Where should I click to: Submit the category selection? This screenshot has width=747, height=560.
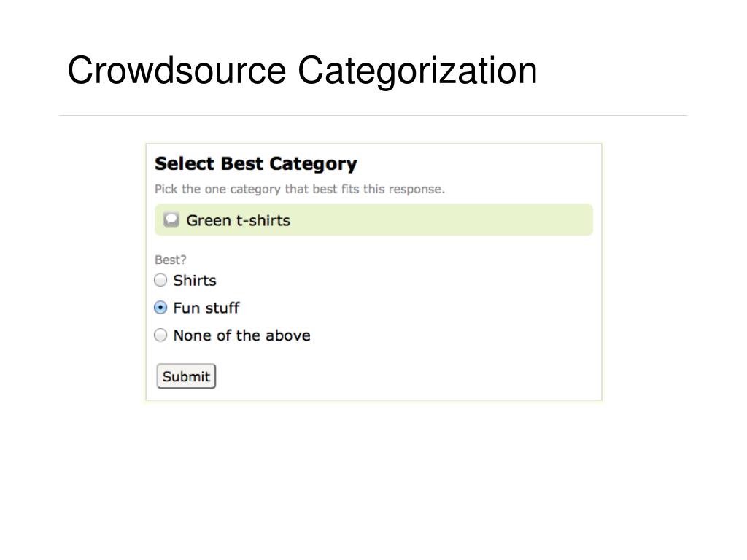(x=186, y=376)
